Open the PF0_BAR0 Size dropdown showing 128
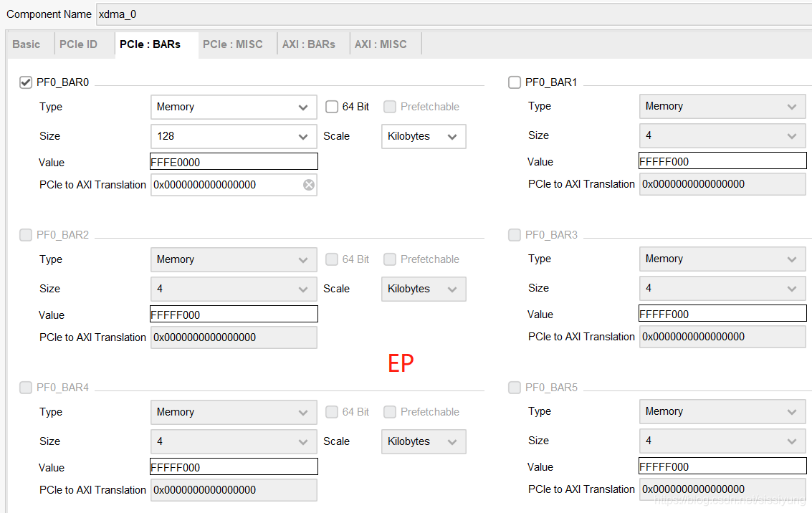 (234, 136)
